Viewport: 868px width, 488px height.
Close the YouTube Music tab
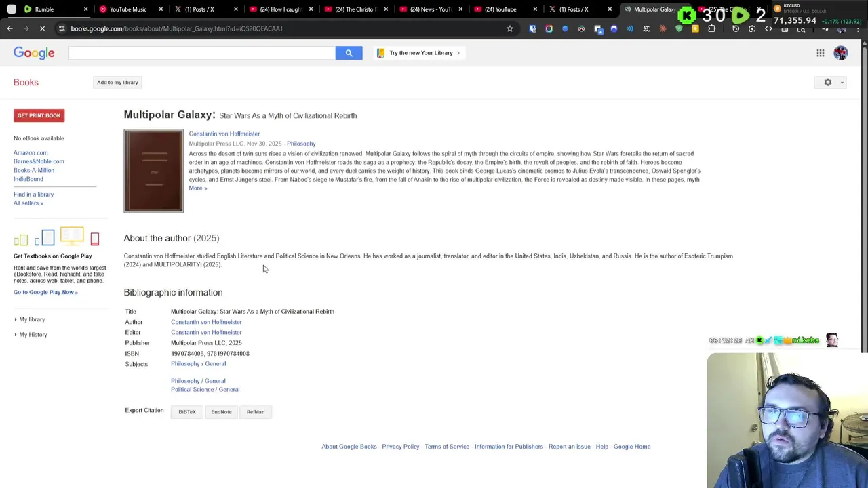coord(161,9)
